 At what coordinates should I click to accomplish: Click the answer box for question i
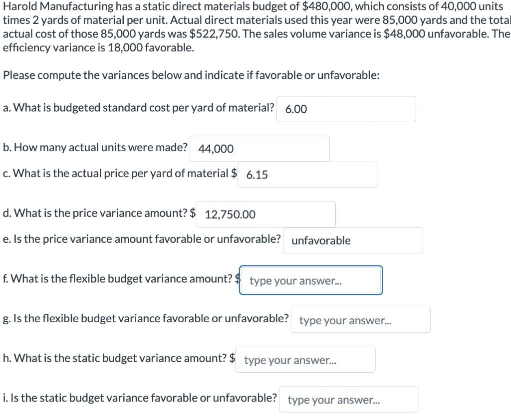(349, 399)
